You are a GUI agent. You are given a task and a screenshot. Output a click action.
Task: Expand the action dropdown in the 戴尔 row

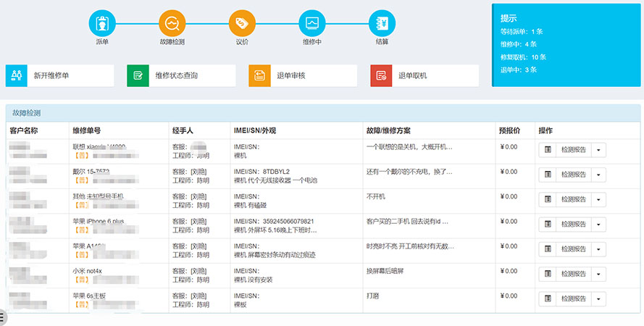point(598,175)
